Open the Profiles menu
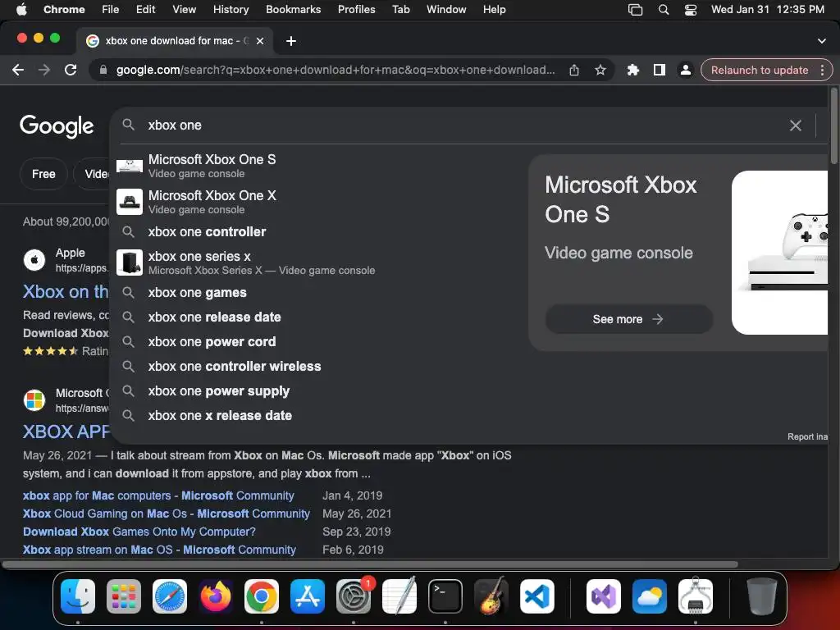 pos(356,10)
